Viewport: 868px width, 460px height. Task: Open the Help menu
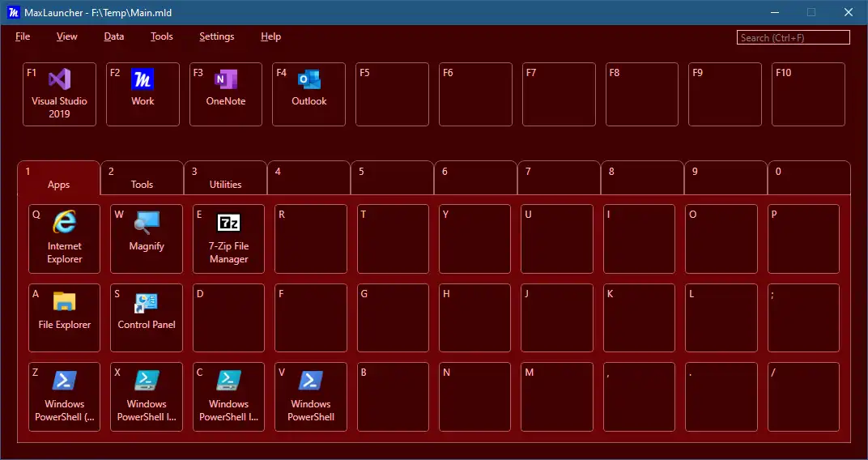point(270,36)
